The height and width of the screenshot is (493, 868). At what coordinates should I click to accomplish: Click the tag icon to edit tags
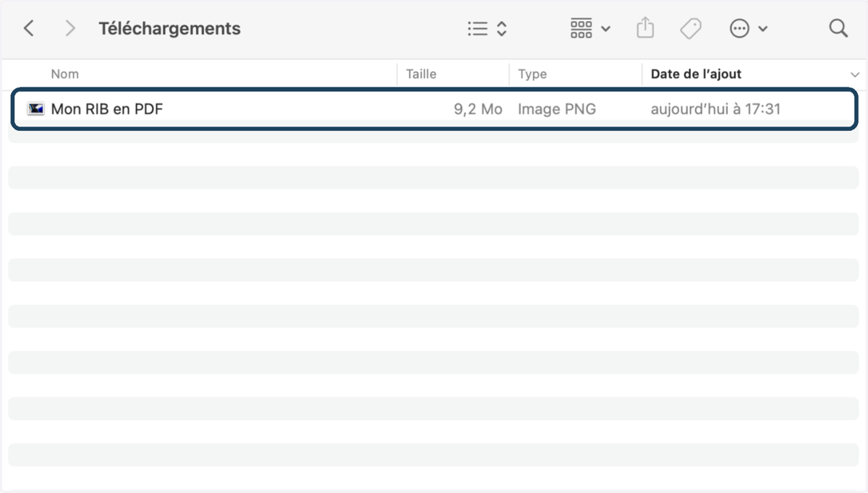tap(691, 29)
